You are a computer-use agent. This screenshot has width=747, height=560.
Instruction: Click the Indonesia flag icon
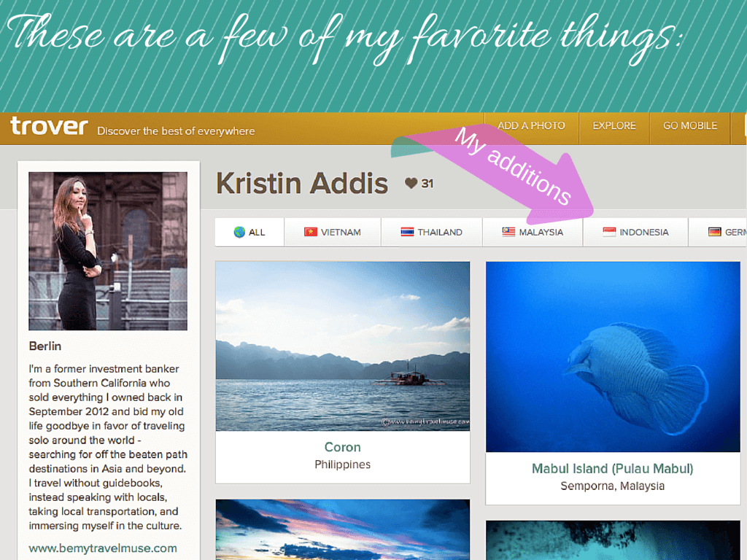609,232
